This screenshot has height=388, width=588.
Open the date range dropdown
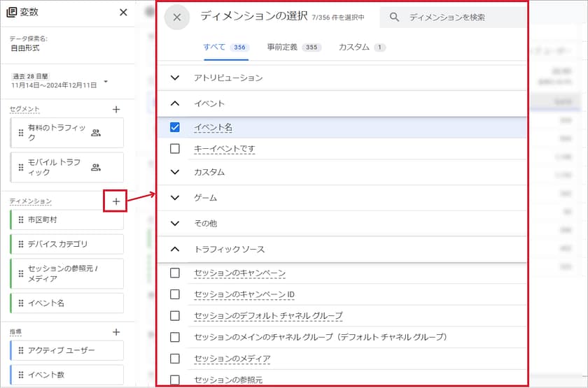click(x=106, y=82)
